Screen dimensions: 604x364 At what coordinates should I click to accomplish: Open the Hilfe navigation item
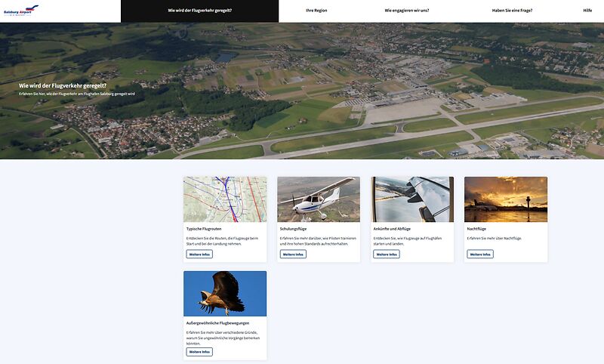[587, 11]
